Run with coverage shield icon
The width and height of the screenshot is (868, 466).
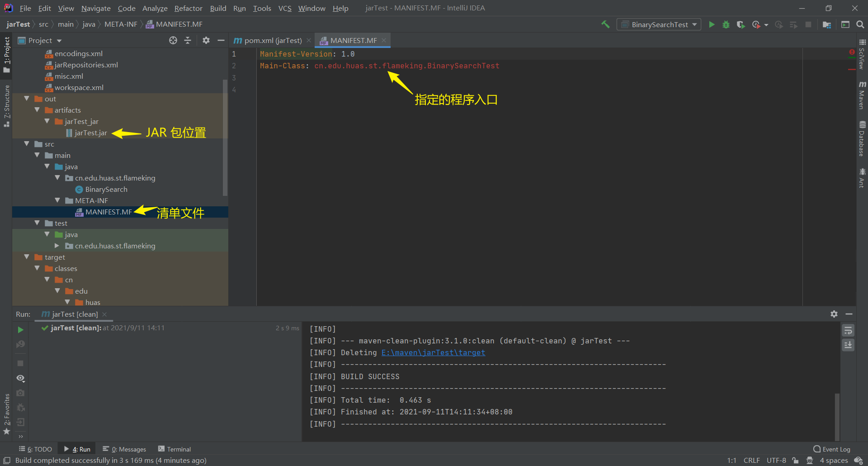click(x=741, y=24)
